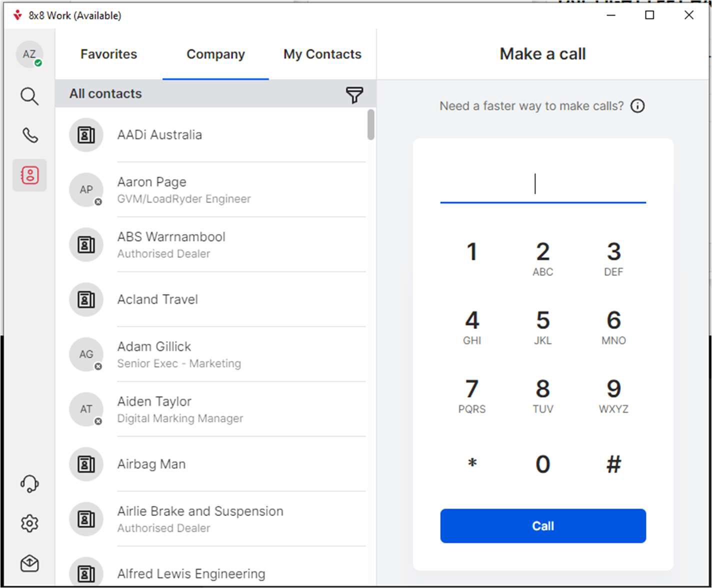712x588 pixels.
Task: Click the AZ profile avatar
Action: pyautogui.click(x=29, y=54)
